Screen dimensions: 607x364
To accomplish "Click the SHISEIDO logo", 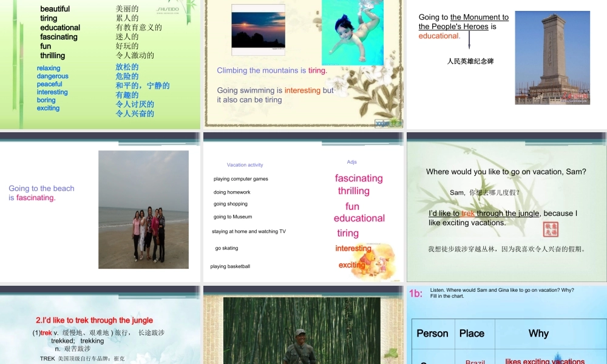I will coord(168,10).
